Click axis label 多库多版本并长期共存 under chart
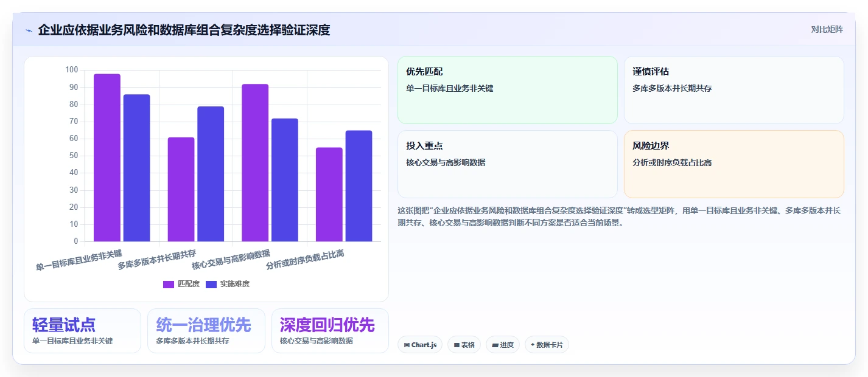The height and width of the screenshot is (377, 868). 157,260
